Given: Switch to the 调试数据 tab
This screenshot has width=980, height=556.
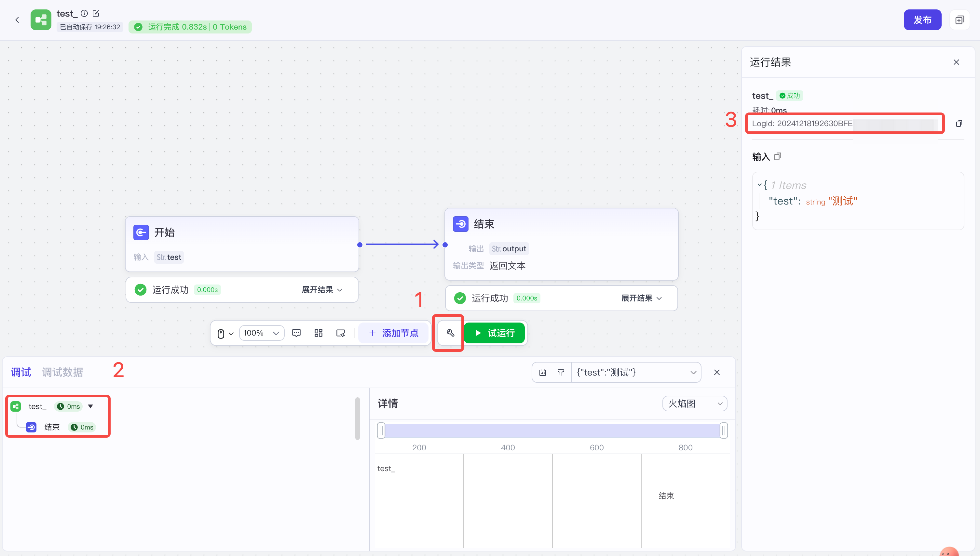Looking at the screenshot, I should [62, 372].
